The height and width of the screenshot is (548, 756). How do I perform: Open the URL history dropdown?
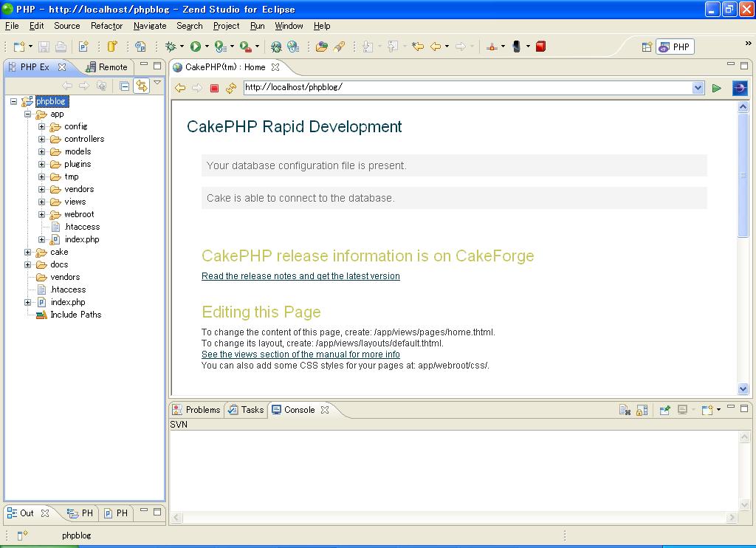coord(698,88)
